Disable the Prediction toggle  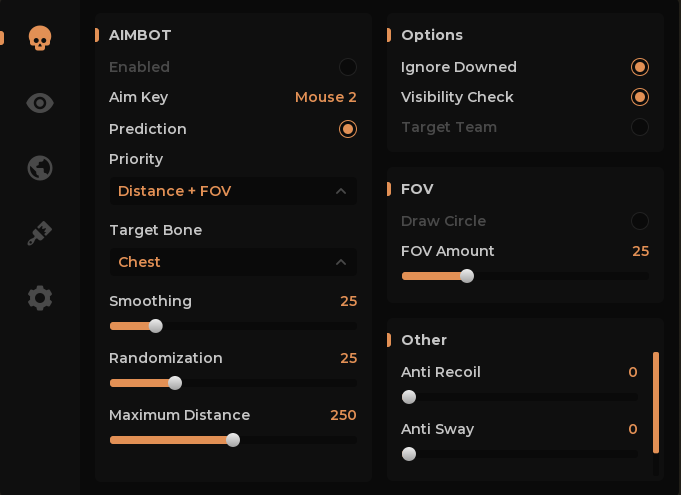coord(347,129)
